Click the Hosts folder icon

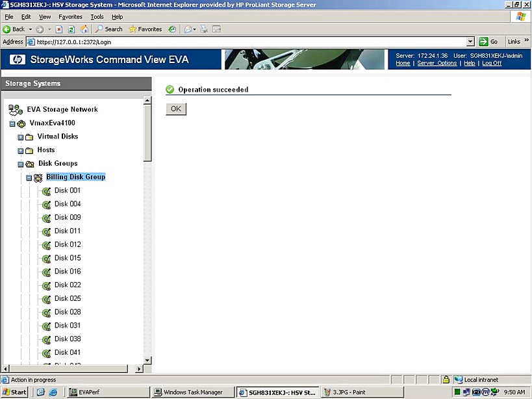(x=29, y=151)
